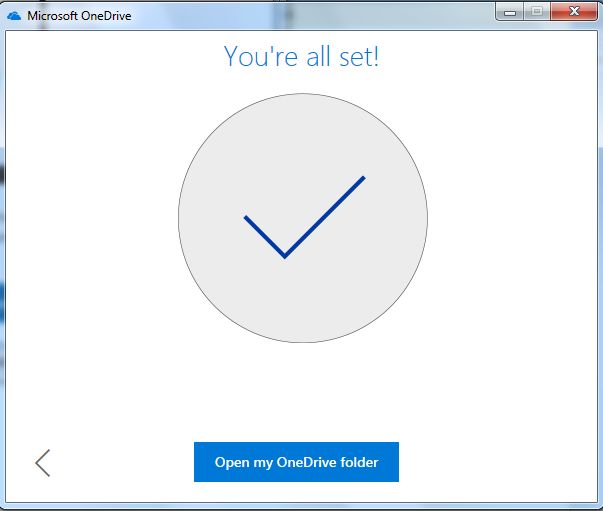This screenshot has height=511, width=603.
Task: Go back using the left chevron arrow
Action: (42, 462)
